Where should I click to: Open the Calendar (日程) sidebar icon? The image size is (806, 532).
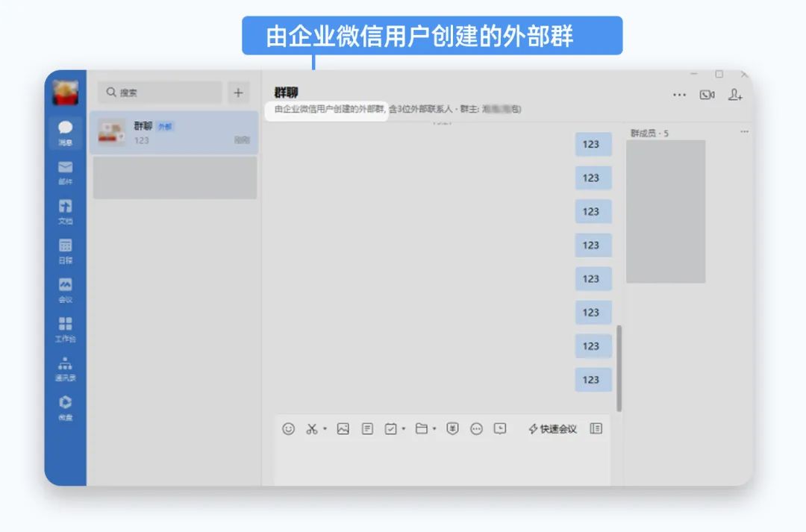click(x=65, y=251)
